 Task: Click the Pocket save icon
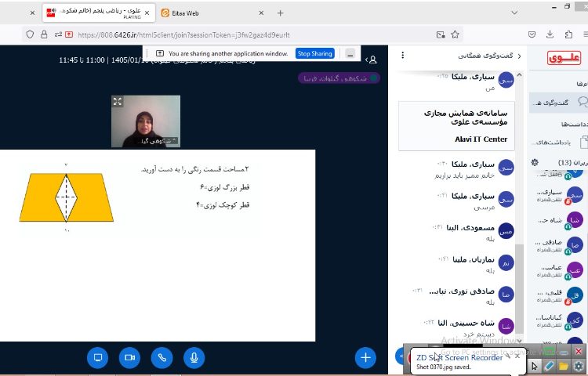pos(532,34)
